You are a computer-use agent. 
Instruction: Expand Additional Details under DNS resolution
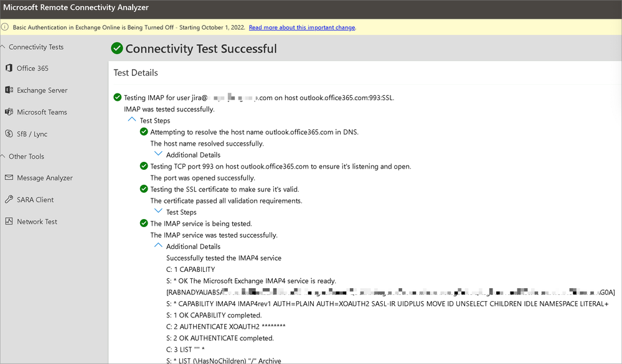(158, 154)
